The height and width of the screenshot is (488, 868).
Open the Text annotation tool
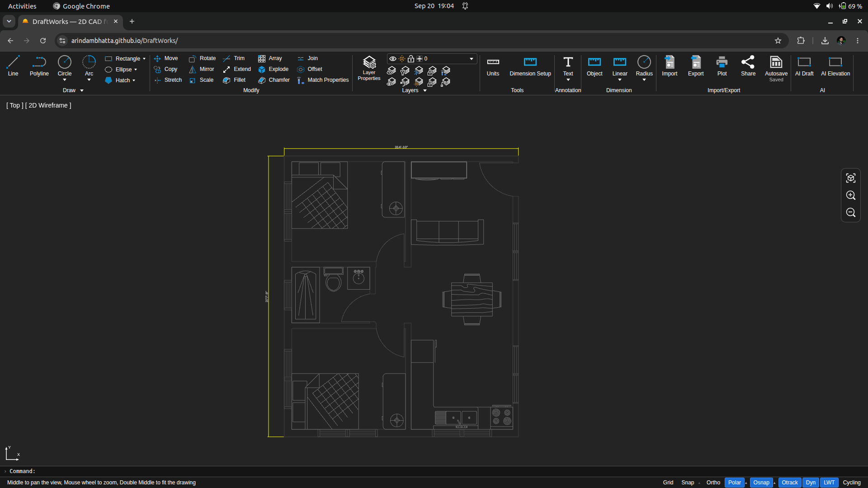tap(568, 66)
